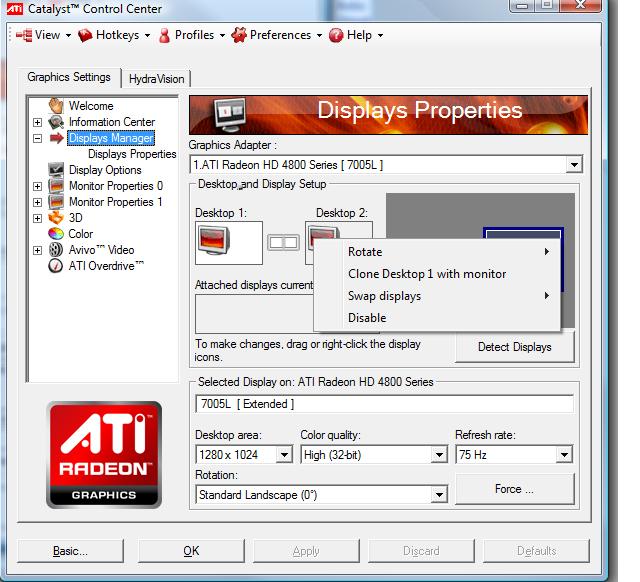Collapse the Displays Manager node
The image size is (640, 582).
[x=37, y=138]
